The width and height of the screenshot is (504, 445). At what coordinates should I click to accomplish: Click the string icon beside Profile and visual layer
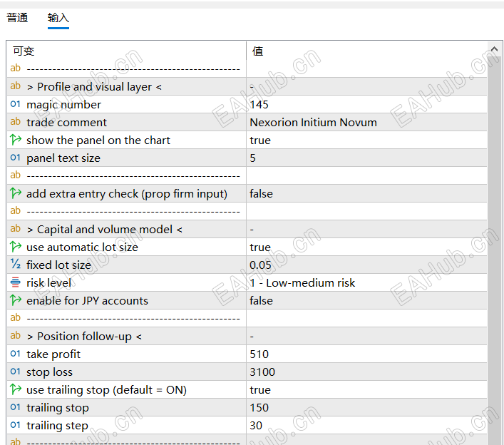pos(15,86)
